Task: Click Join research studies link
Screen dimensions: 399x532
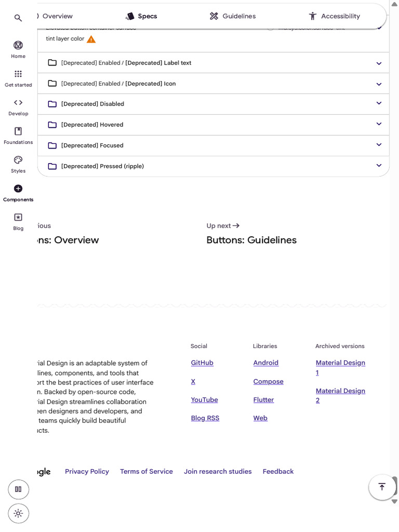Action: [218, 471]
